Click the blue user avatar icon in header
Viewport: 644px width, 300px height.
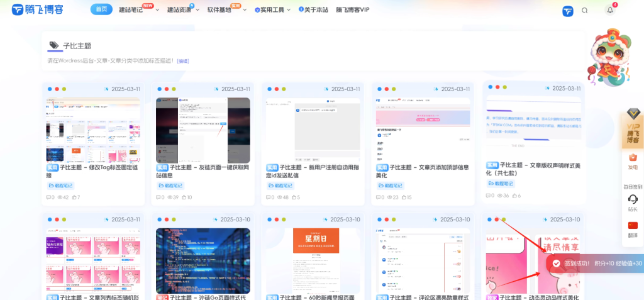[x=568, y=11]
